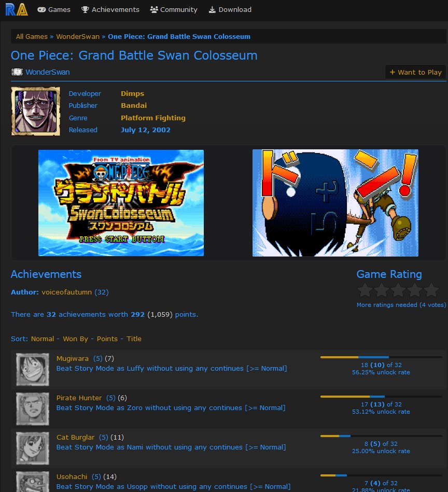The width and height of the screenshot is (448, 492).
Task: Open Bandai publisher link
Action: [134, 105]
